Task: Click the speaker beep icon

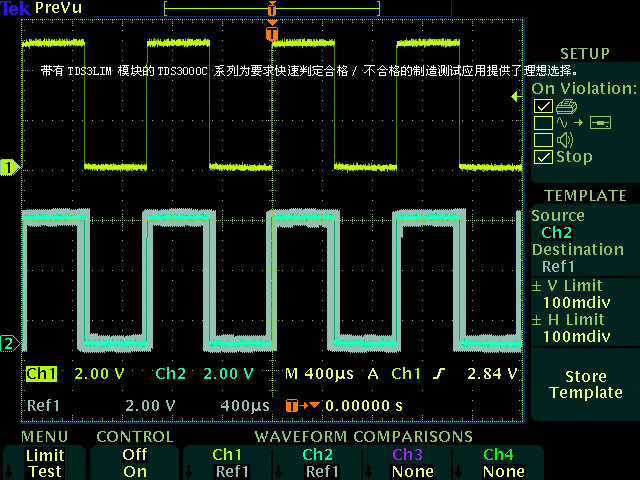Action: (x=565, y=140)
